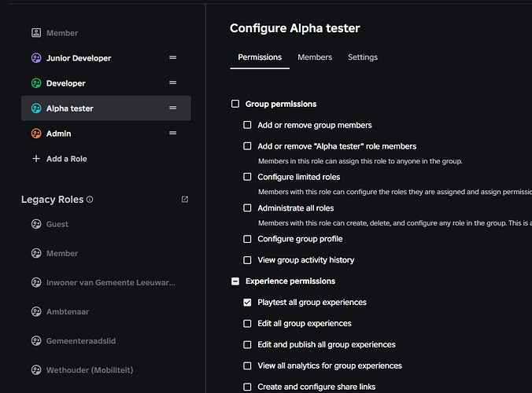Screen dimensions: 532x393
Task: Click the Ambtenaar role icon
Action: pos(36,311)
